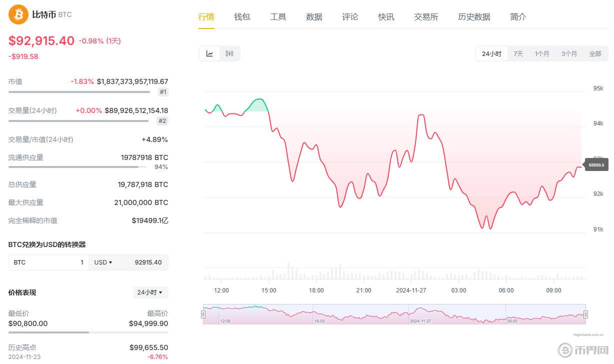Show 全部 price history range

coord(595,53)
